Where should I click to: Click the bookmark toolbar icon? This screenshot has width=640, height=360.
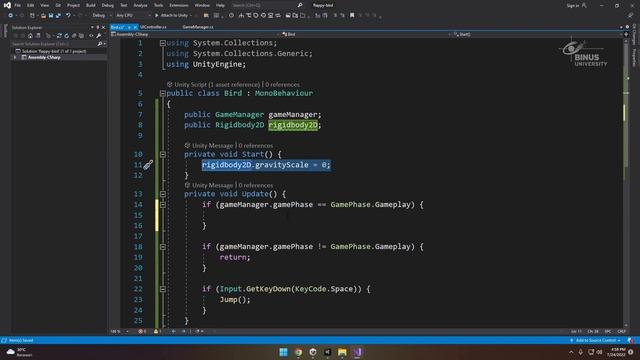pos(352,16)
